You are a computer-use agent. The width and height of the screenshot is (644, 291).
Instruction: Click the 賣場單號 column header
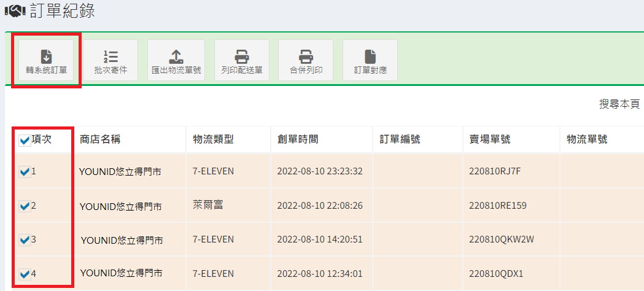[x=489, y=139]
